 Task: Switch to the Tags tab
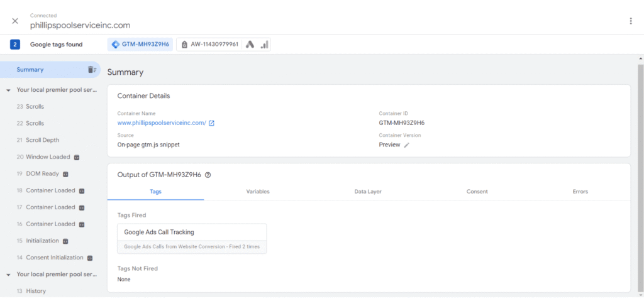pyautogui.click(x=156, y=192)
